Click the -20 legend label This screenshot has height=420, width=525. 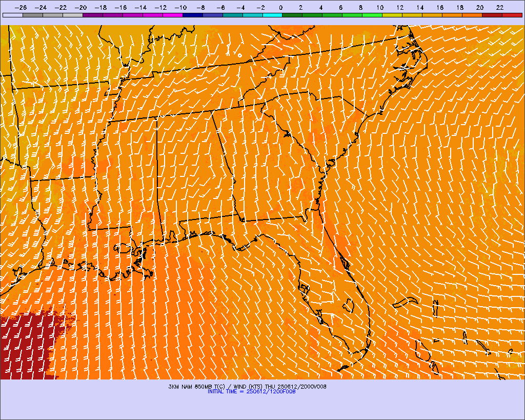point(80,8)
